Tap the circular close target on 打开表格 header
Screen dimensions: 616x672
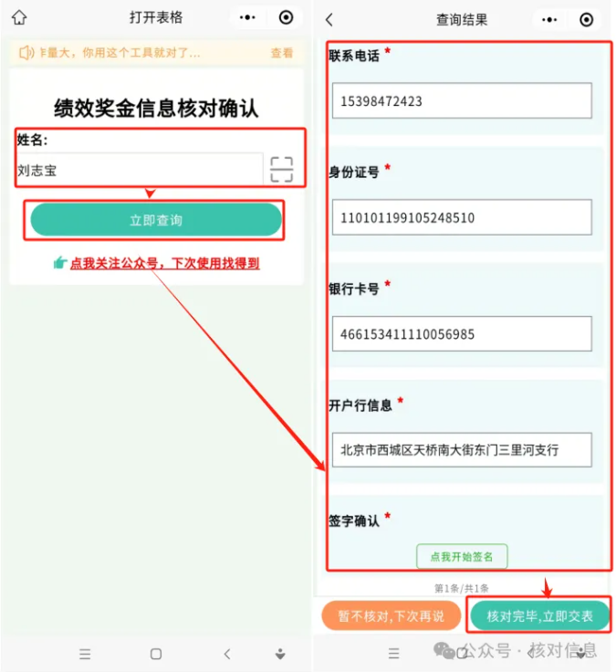pyautogui.click(x=286, y=17)
